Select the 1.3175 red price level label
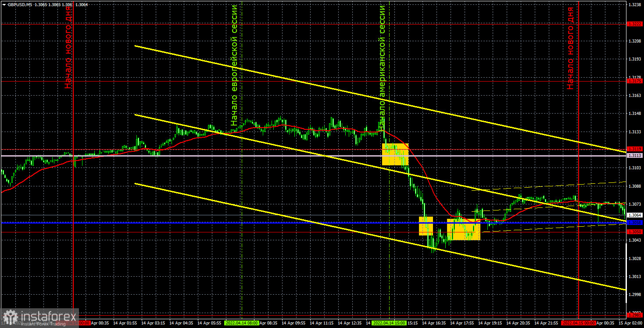644x328 pixels. [635, 81]
